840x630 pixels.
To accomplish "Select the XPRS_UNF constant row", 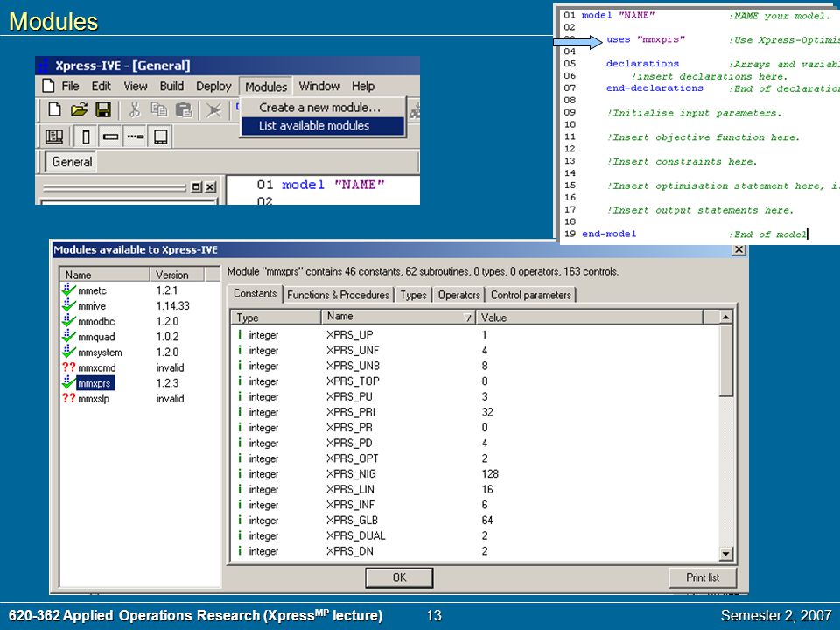I will click(x=475, y=351).
